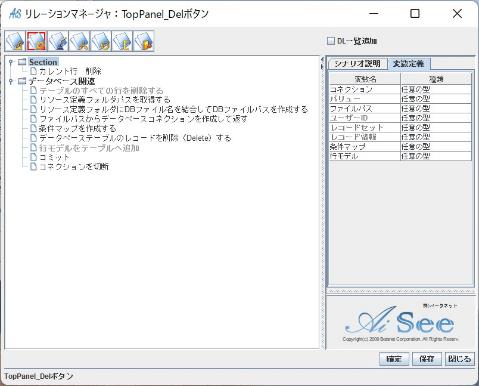Viewport: 479px width, 386px height.
Task: Select the コミット tree item
Action: point(54,157)
